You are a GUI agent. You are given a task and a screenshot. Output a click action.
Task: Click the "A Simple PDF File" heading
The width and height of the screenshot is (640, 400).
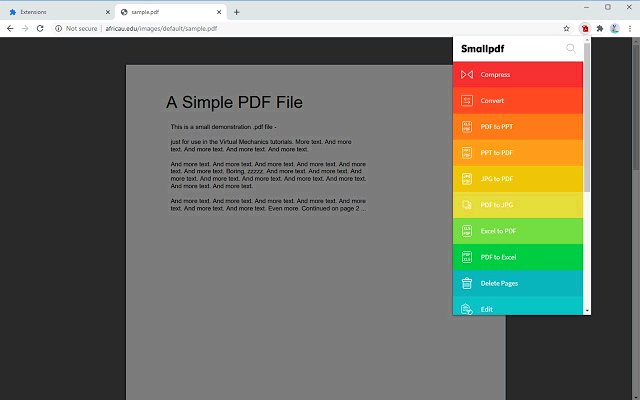[235, 102]
